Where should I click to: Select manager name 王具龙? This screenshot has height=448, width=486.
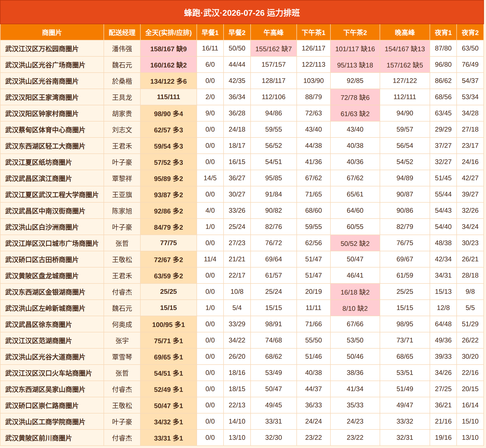coord(122,97)
